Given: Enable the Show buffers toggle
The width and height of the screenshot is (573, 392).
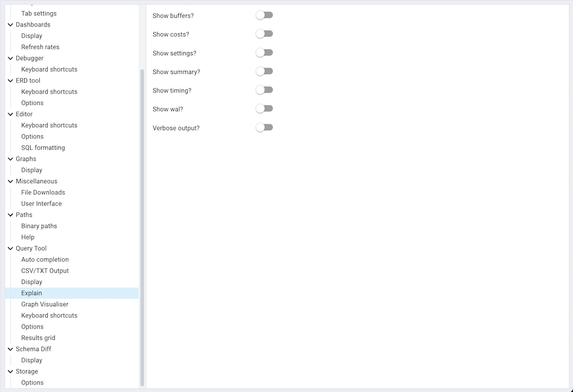Looking at the screenshot, I should (264, 15).
